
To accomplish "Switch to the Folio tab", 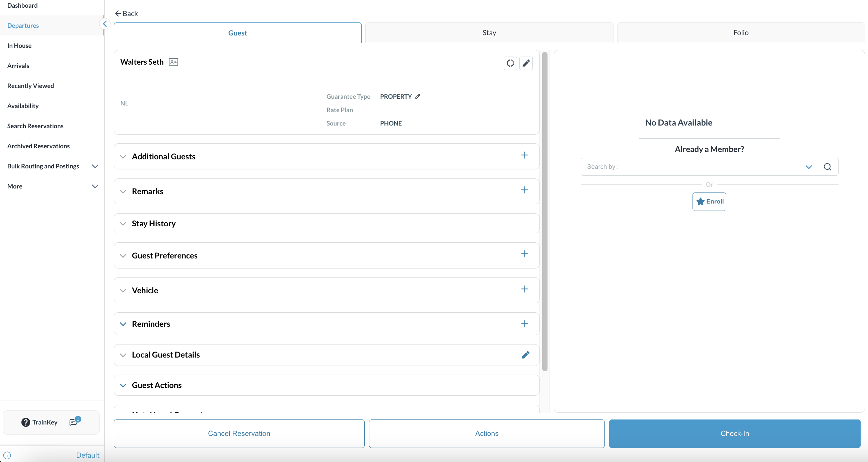I will [740, 33].
